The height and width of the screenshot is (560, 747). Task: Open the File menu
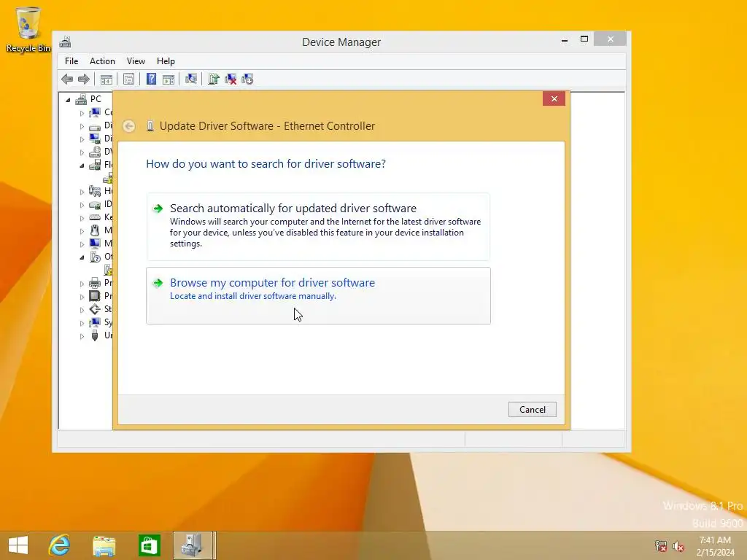click(71, 61)
